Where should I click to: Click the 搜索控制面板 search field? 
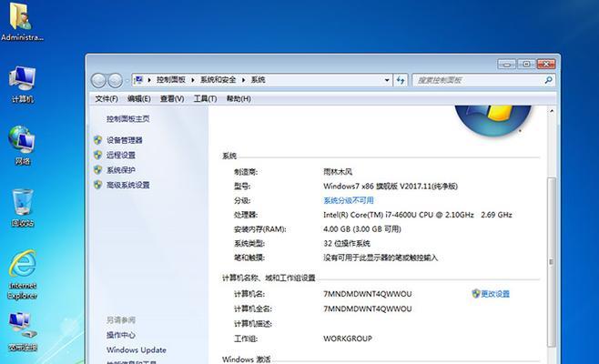click(478, 80)
